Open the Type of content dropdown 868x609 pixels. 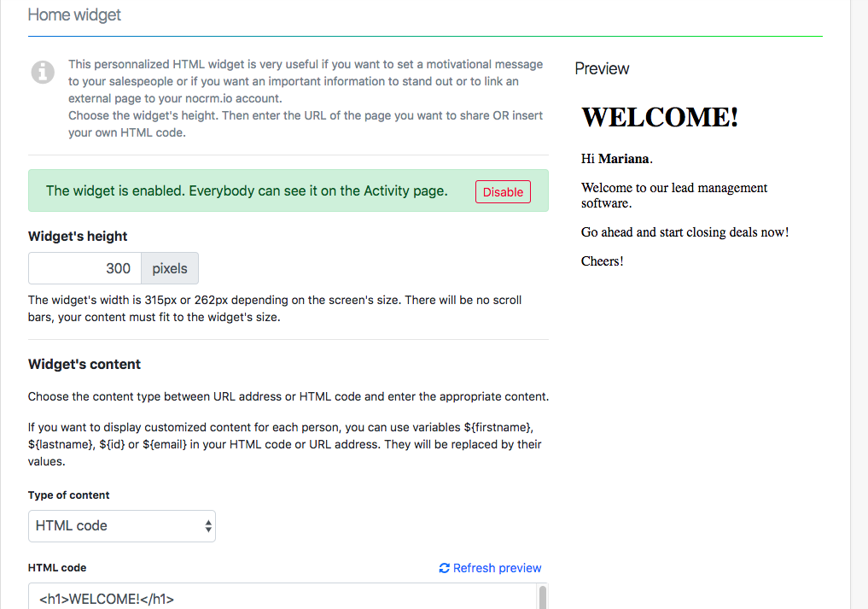121,526
